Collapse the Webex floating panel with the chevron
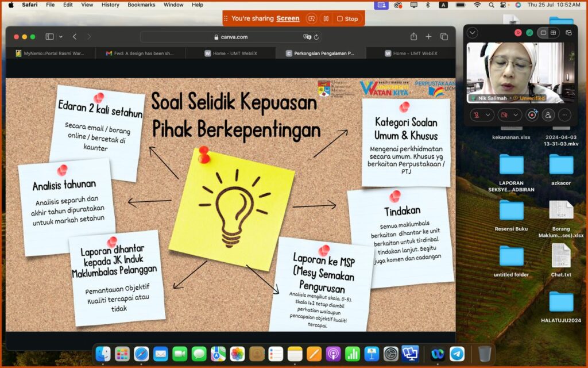The width and height of the screenshot is (588, 368). click(x=473, y=33)
